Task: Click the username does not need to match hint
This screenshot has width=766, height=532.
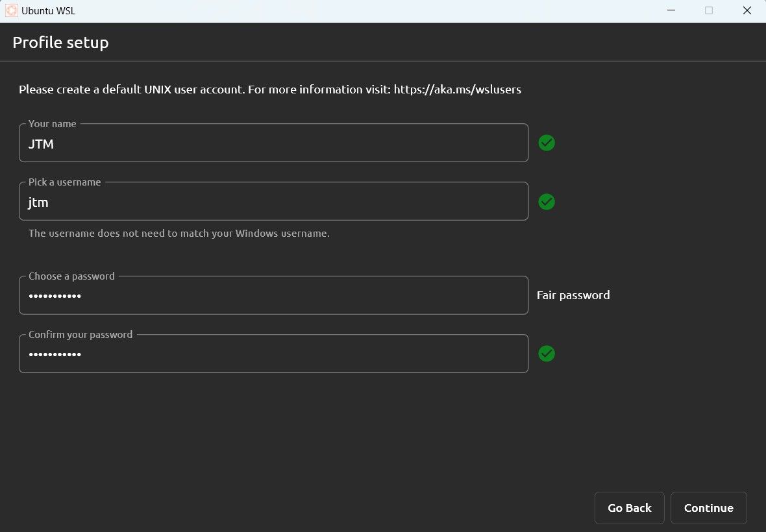Action: [179, 234]
